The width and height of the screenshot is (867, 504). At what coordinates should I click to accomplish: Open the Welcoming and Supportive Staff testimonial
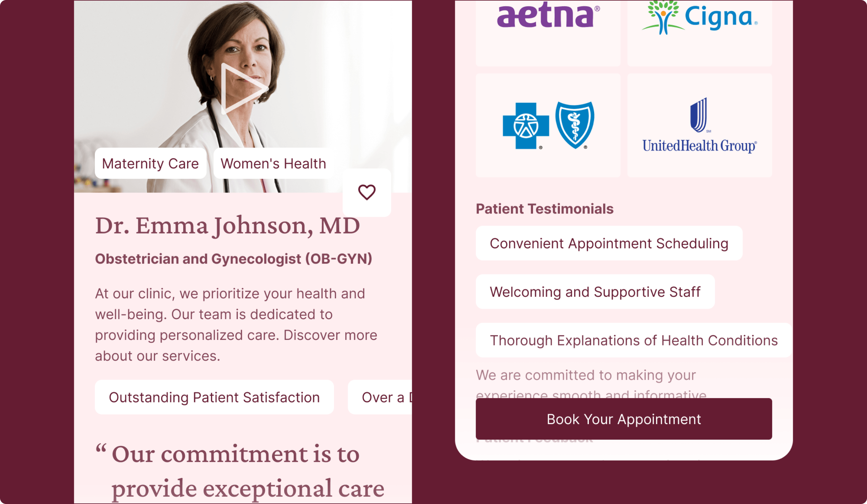tap(595, 292)
